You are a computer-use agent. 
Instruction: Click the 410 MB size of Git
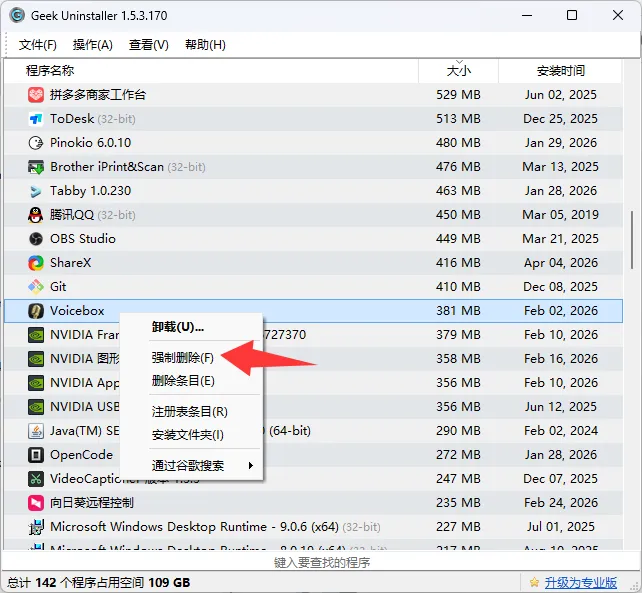[x=458, y=287]
